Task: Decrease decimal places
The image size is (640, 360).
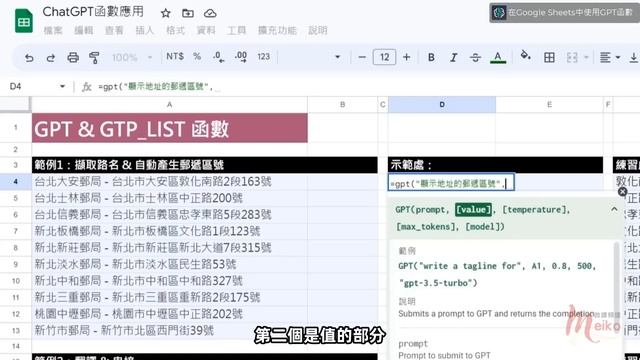Action: coord(218,57)
